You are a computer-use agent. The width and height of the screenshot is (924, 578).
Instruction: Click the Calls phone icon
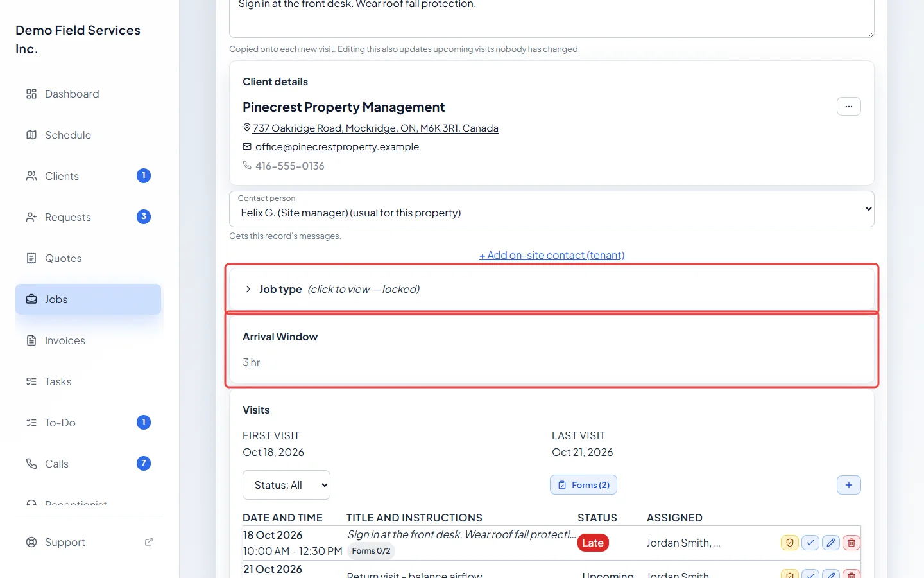pos(31,464)
